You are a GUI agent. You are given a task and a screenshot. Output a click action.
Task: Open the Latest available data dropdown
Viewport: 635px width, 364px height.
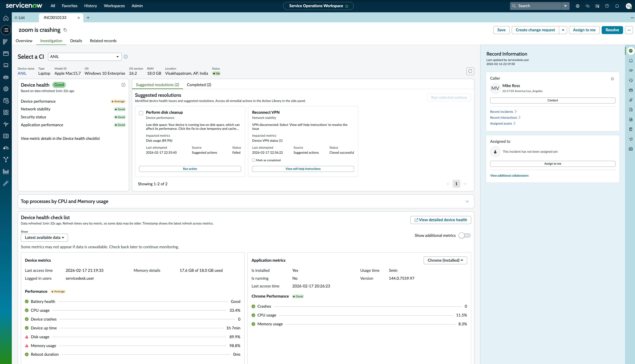[44, 238]
